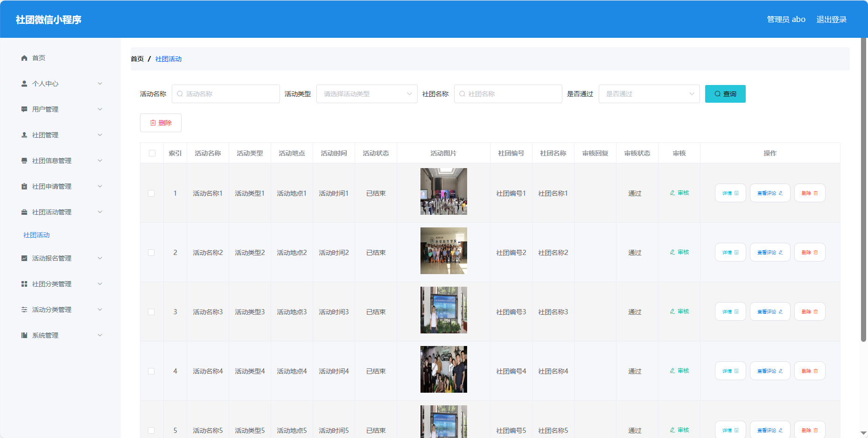Check the row checkbox for 活动名称3
The image size is (868, 438).
click(151, 312)
